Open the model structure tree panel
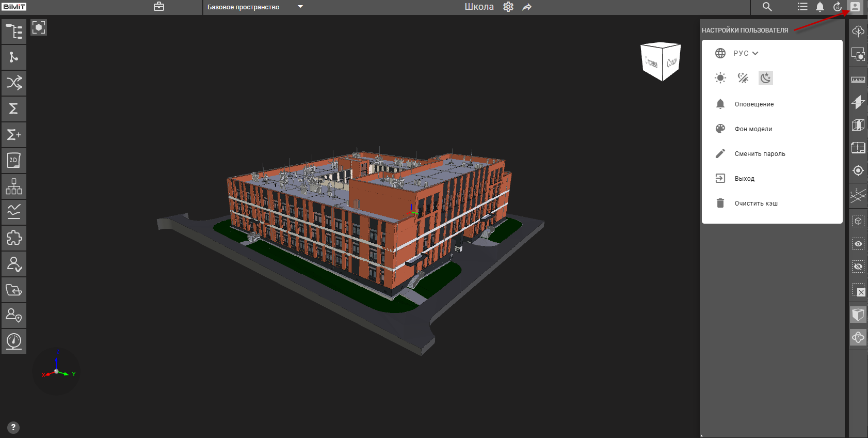The width and height of the screenshot is (868, 438). pos(14,32)
